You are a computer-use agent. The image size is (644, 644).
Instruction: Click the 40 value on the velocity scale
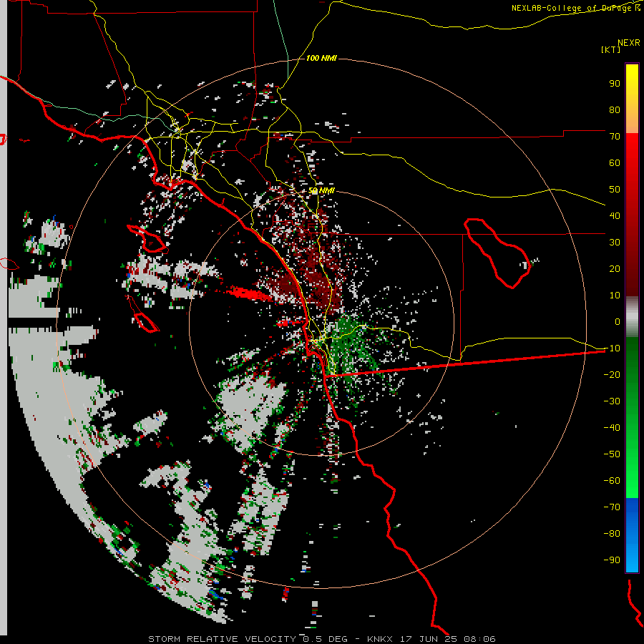(615, 215)
